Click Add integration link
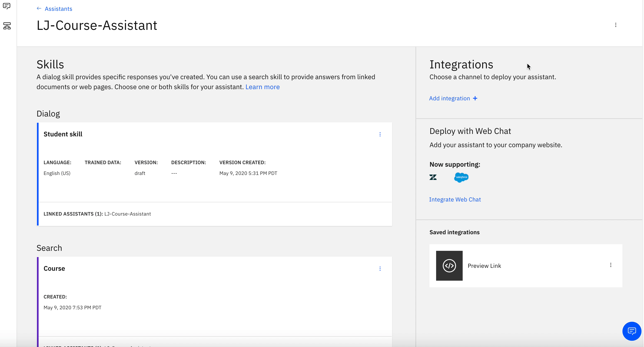 click(x=449, y=98)
